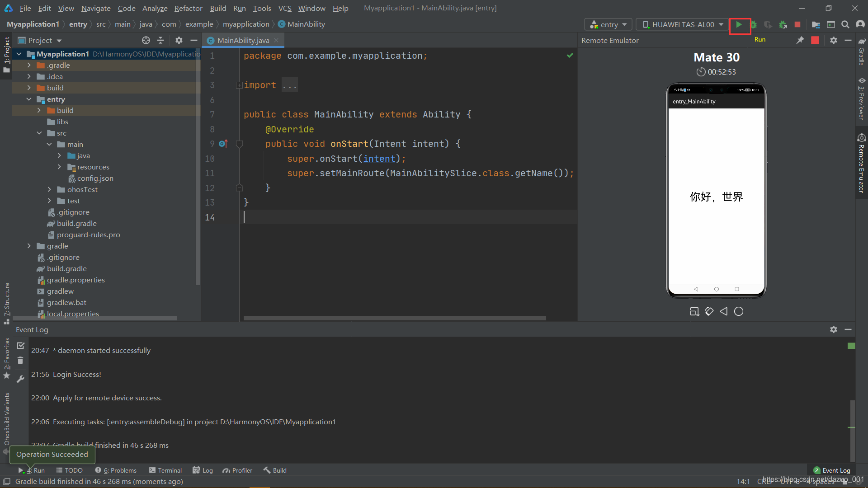This screenshot has height=488, width=868.
Task: Open the Project panel options gear
Action: [179, 40]
